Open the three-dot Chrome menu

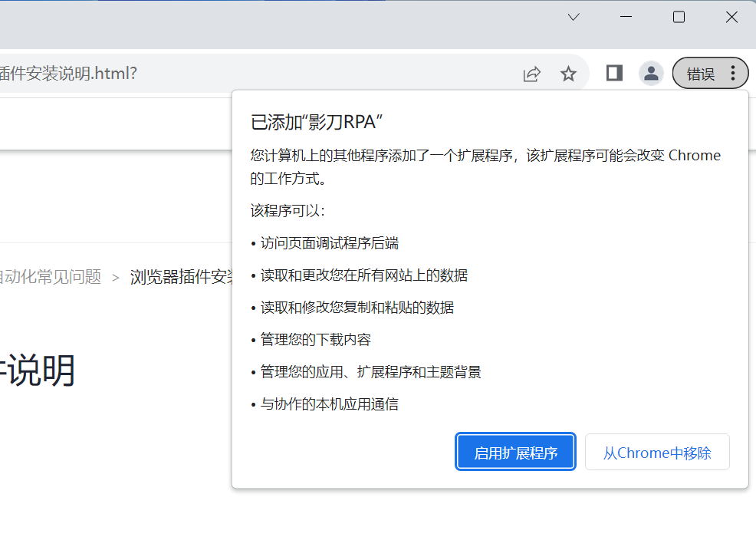(x=733, y=74)
